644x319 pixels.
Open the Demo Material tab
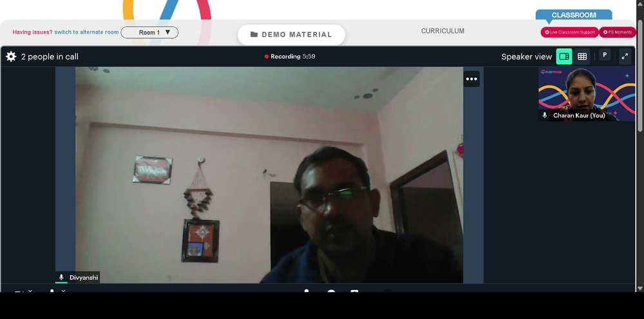click(291, 35)
